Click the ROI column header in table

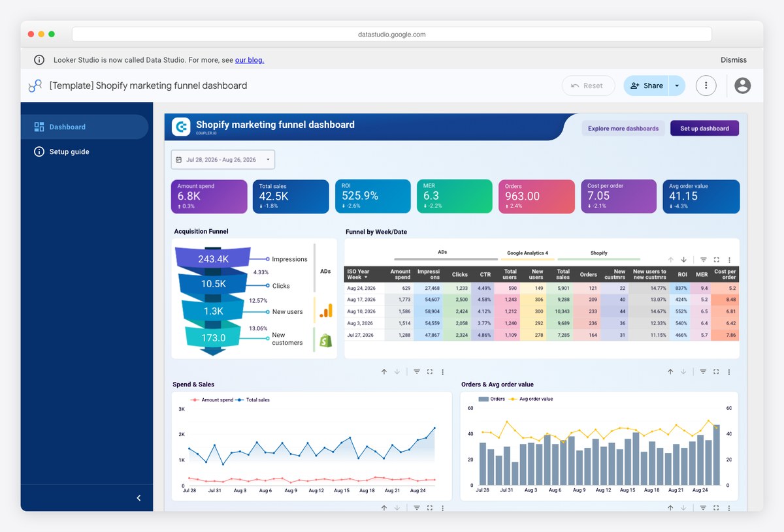(x=682, y=274)
